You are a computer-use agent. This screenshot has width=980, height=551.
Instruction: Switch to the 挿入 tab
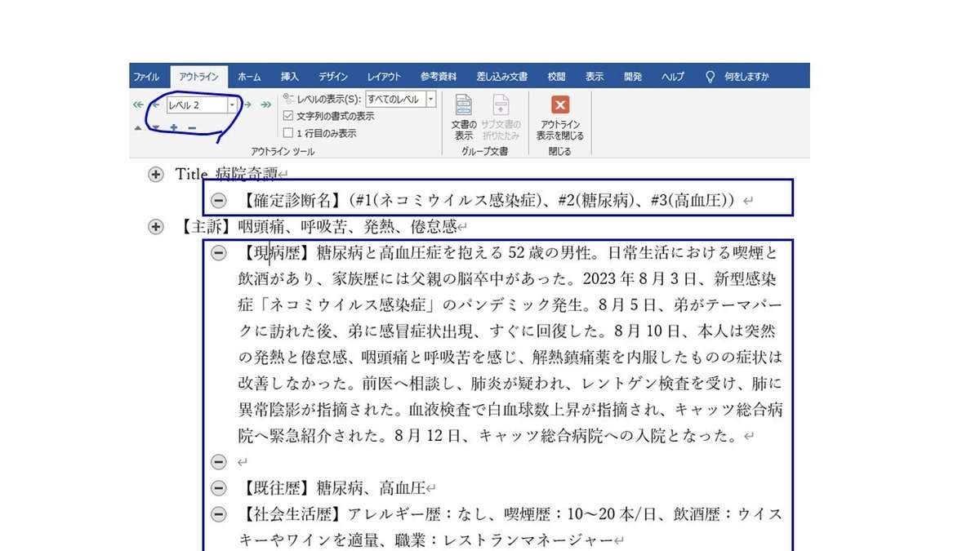[x=290, y=77]
